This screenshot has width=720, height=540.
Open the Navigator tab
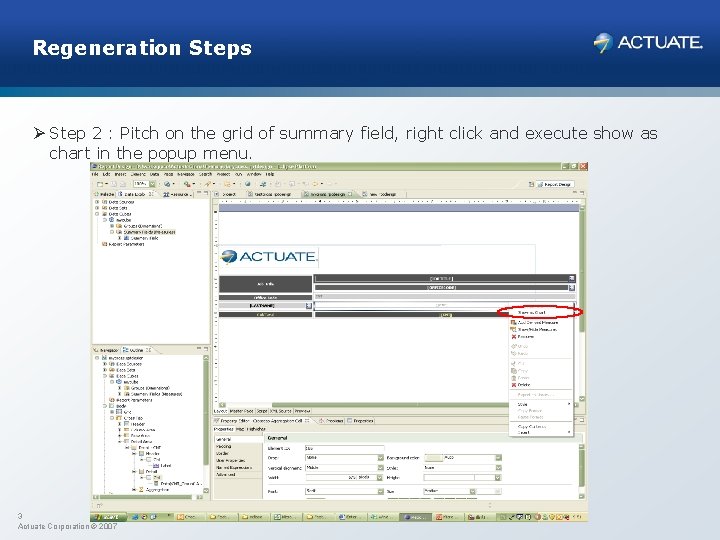tap(106, 350)
